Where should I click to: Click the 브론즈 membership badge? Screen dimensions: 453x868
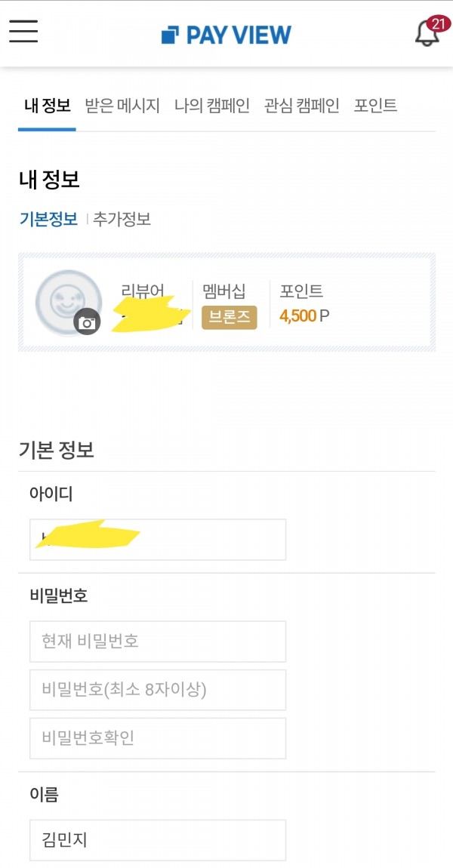[x=229, y=317]
